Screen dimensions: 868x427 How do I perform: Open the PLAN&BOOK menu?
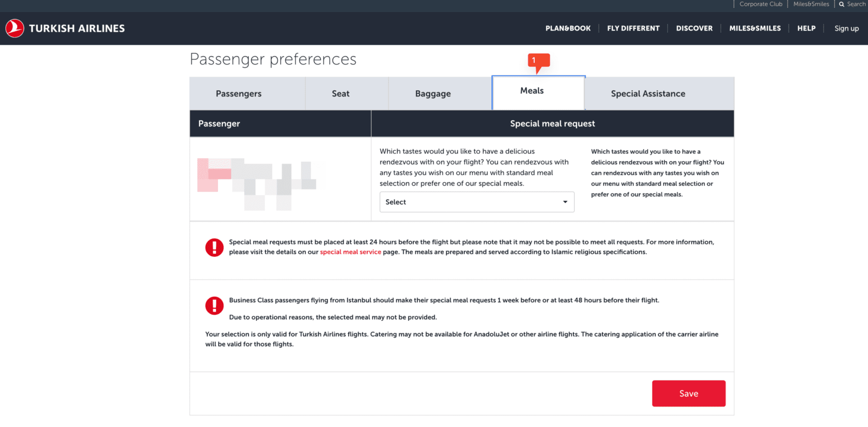pos(568,28)
